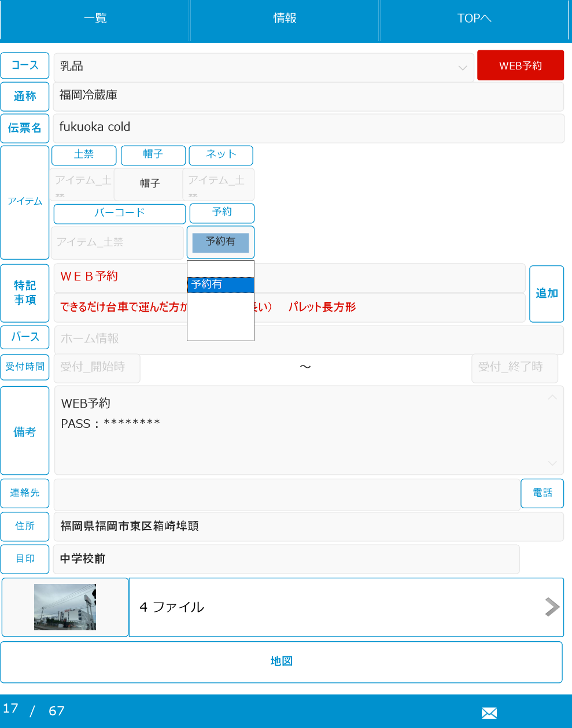Switch to the 一覧 tab
The height and width of the screenshot is (728, 572).
tap(95, 19)
